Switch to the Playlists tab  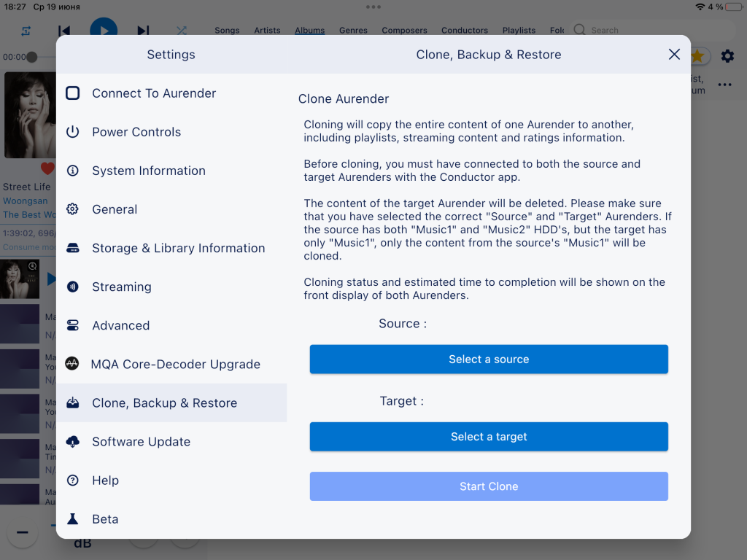[x=519, y=30]
